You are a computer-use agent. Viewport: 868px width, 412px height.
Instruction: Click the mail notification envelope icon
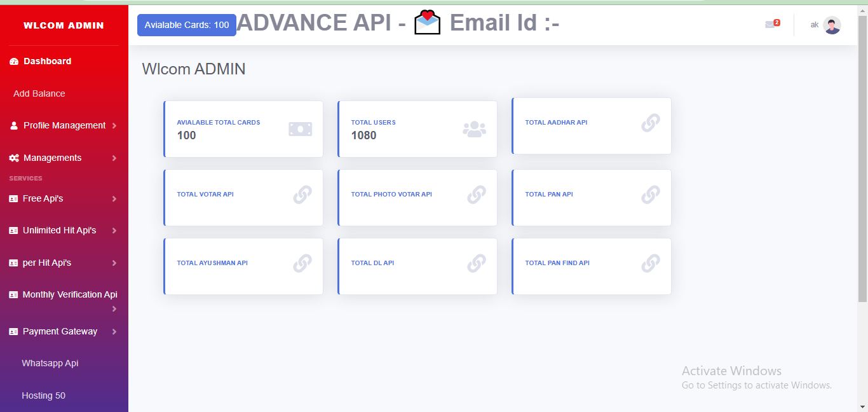click(x=771, y=25)
